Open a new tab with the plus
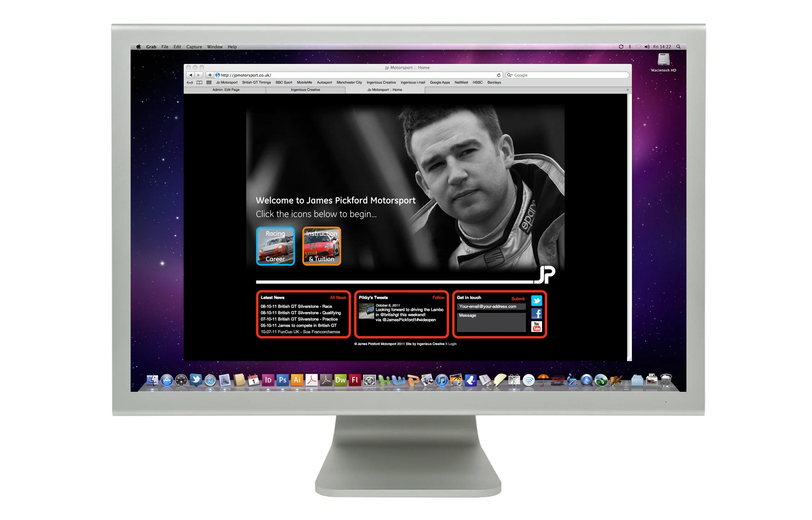The image size is (812, 520). coord(628,90)
